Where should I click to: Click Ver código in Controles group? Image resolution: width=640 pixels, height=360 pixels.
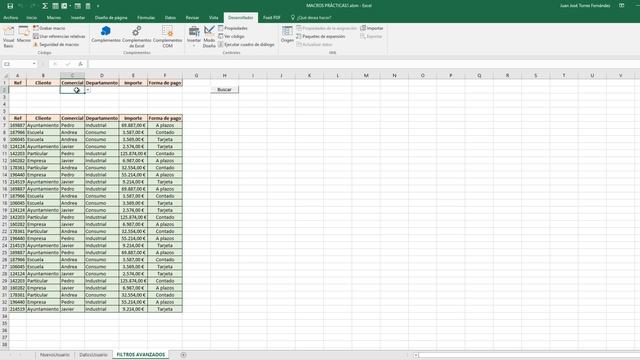click(x=231, y=36)
